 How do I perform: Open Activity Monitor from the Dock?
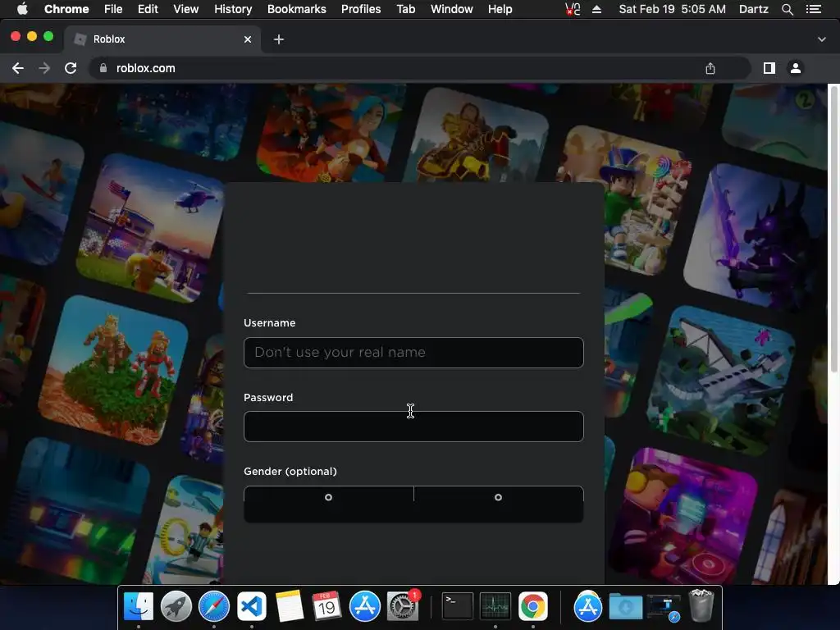pos(495,606)
